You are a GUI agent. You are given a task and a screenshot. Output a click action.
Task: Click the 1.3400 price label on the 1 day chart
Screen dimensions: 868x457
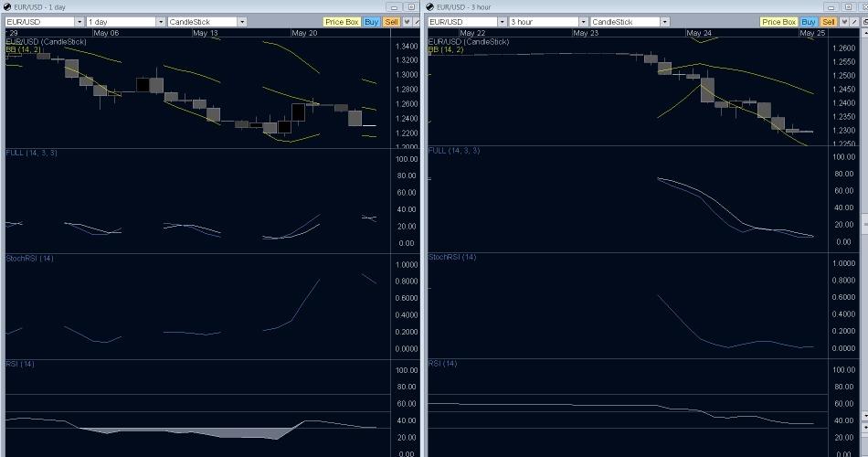407,46
